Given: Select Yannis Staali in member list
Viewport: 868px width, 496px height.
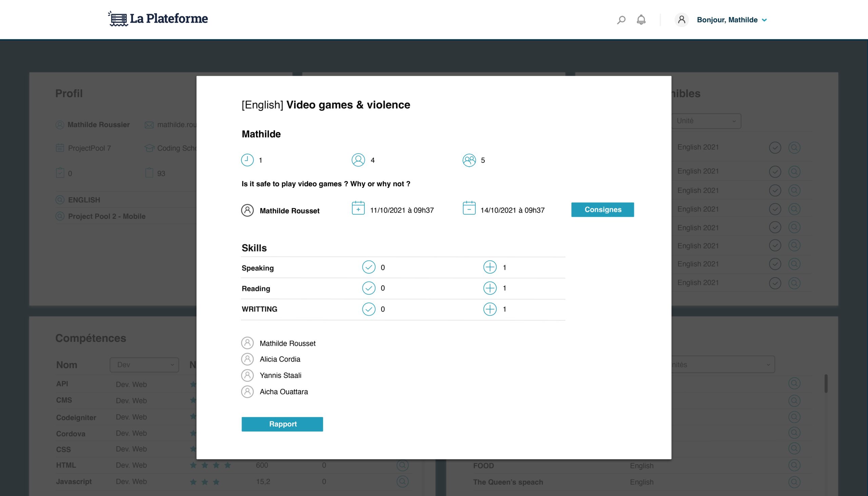Looking at the screenshot, I should (280, 375).
